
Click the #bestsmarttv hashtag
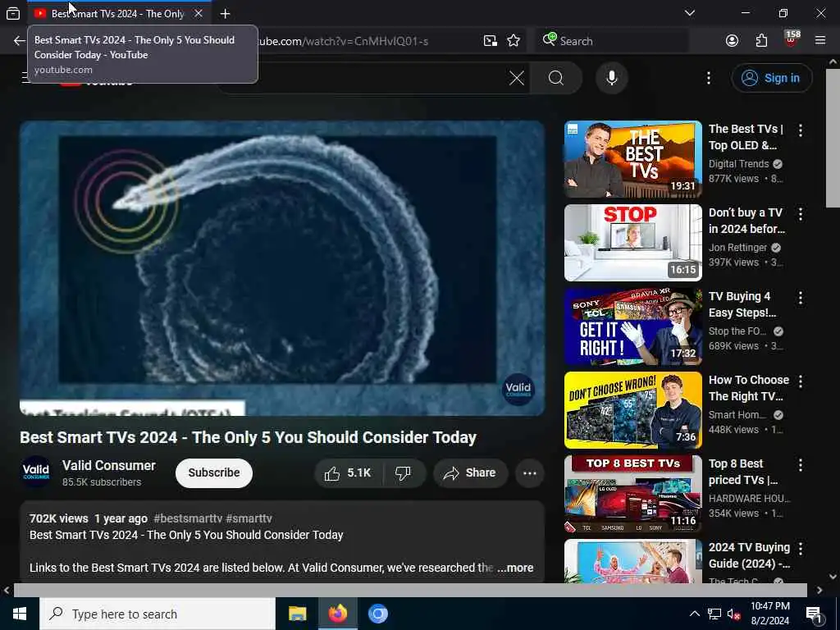point(188,518)
